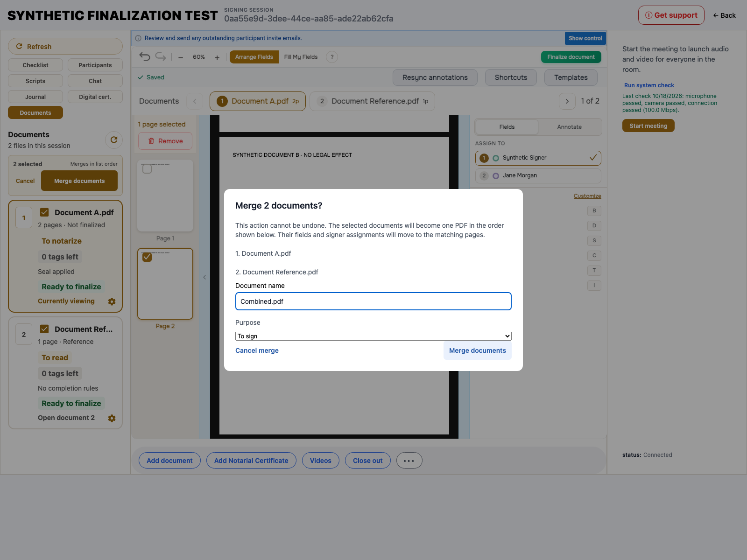Click the redo arrow icon
The height and width of the screenshot is (560, 747).
click(161, 57)
